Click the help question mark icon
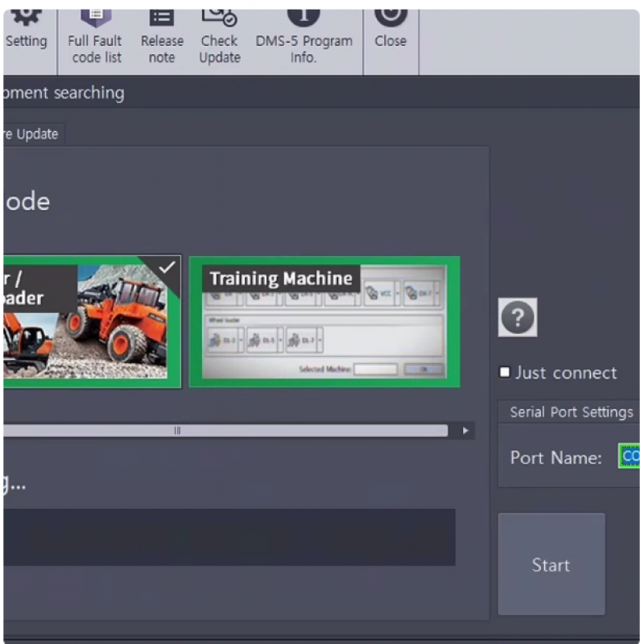This screenshot has height=644, width=644. click(x=518, y=317)
